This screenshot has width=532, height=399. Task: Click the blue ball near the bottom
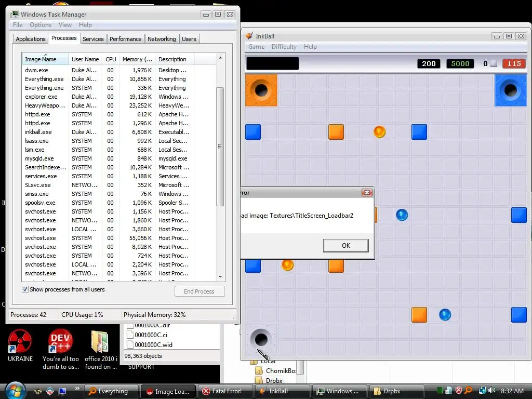point(445,314)
